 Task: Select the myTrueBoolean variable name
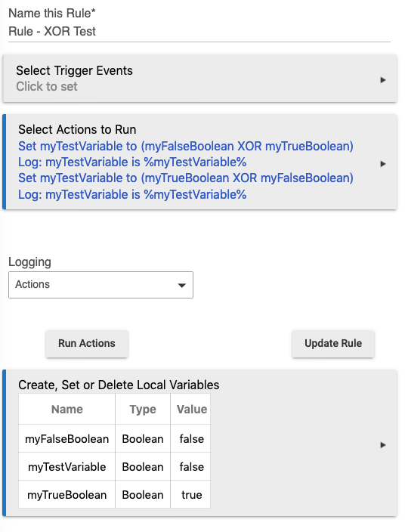coord(66,495)
